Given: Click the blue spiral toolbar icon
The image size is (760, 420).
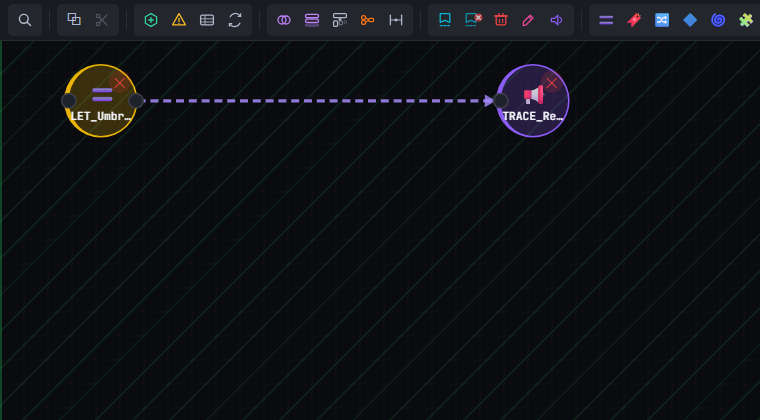Looking at the screenshot, I should pyautogui.click(x=718, y=20).
